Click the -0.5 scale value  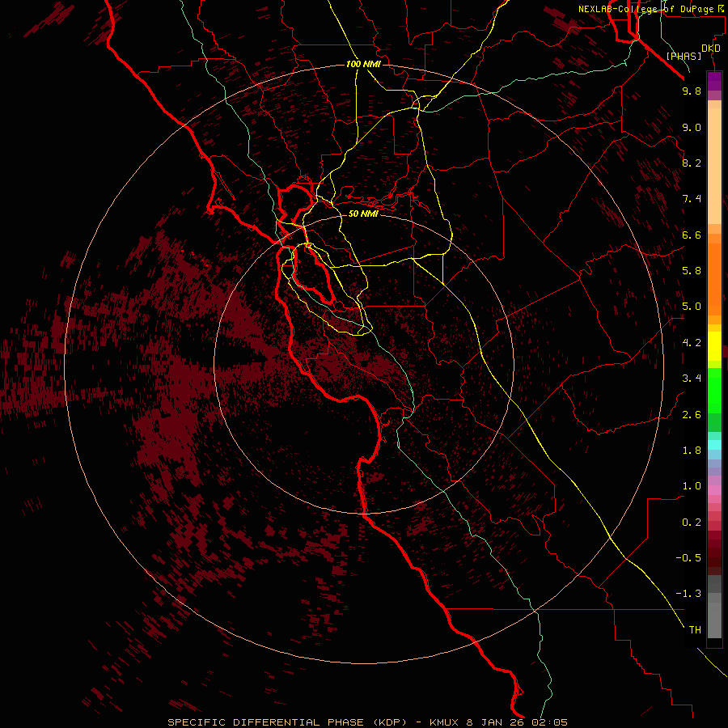688,558
